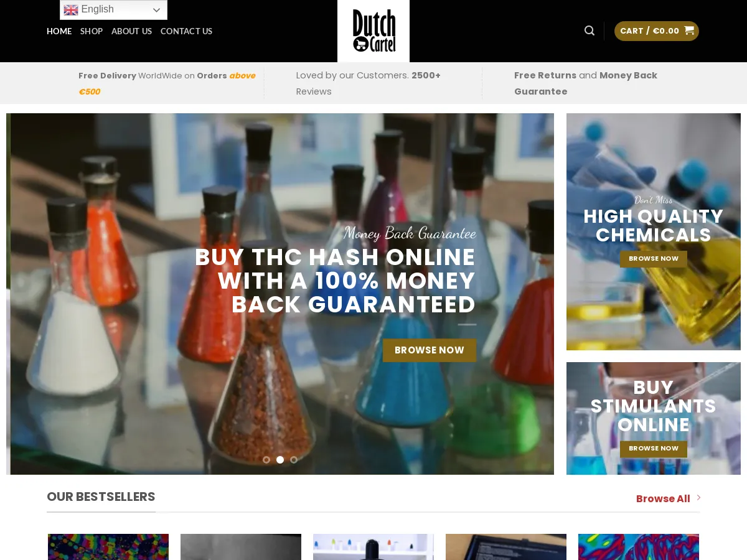Go to Home menu item
Viewport: 747px width, 560px height.
tap(59, 31)
